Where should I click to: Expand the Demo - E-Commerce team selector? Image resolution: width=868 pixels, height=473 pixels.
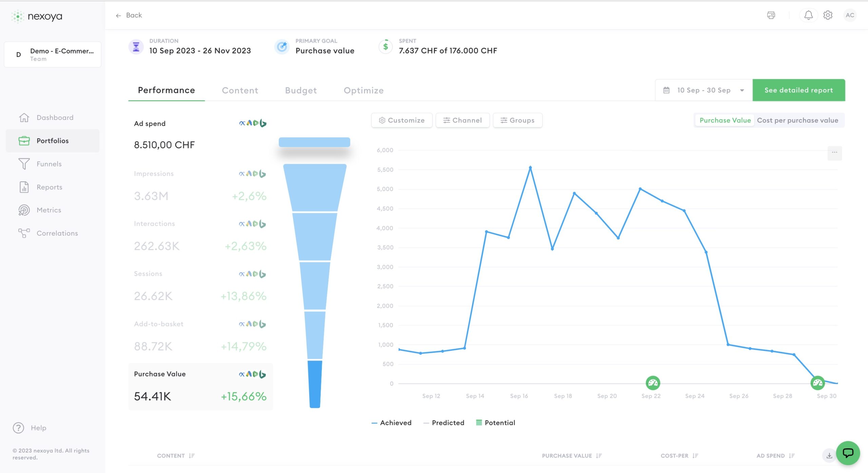(53, 55)
